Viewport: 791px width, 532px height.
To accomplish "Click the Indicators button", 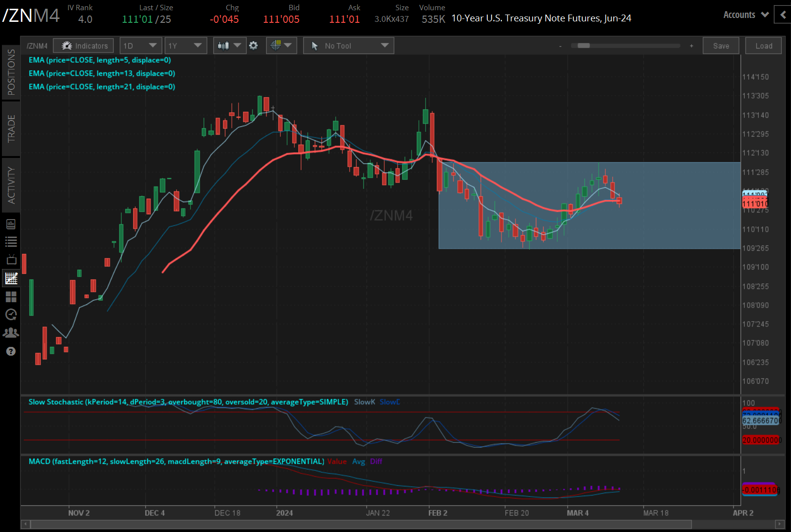I will point(84,46).
